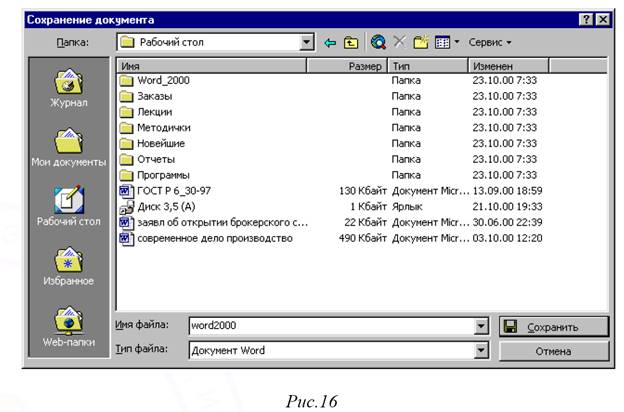Viewport: 624px width, 412px height.
Task: Expand the Имя файла dropdown arrow
Action: 481,326
